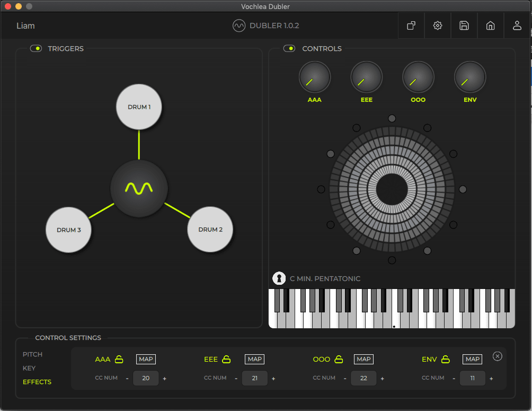Viewport: 532px width, 411px height.
Task: Decrease the ENV CC number
Action: pos(454,379)
